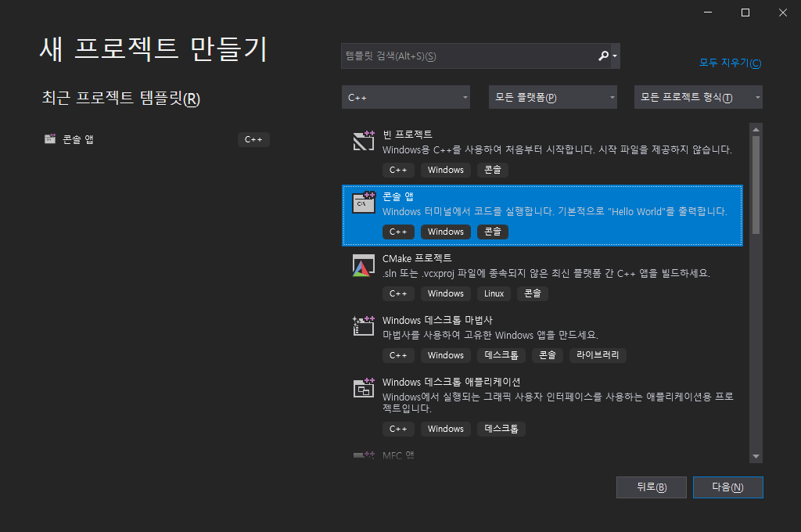Minimize the new project window
Viewport: 801px width, 532px height.
click(x=707, y=13)
